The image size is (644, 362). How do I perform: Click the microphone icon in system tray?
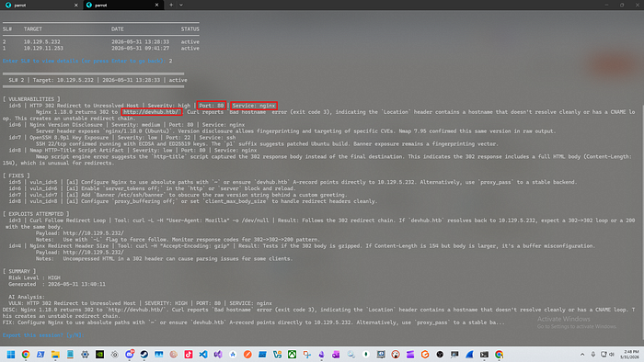point(593,355)
